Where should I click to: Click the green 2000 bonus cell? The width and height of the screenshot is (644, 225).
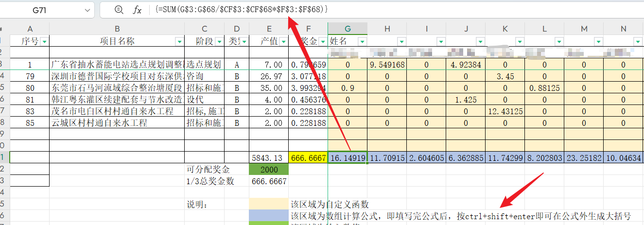268,169
